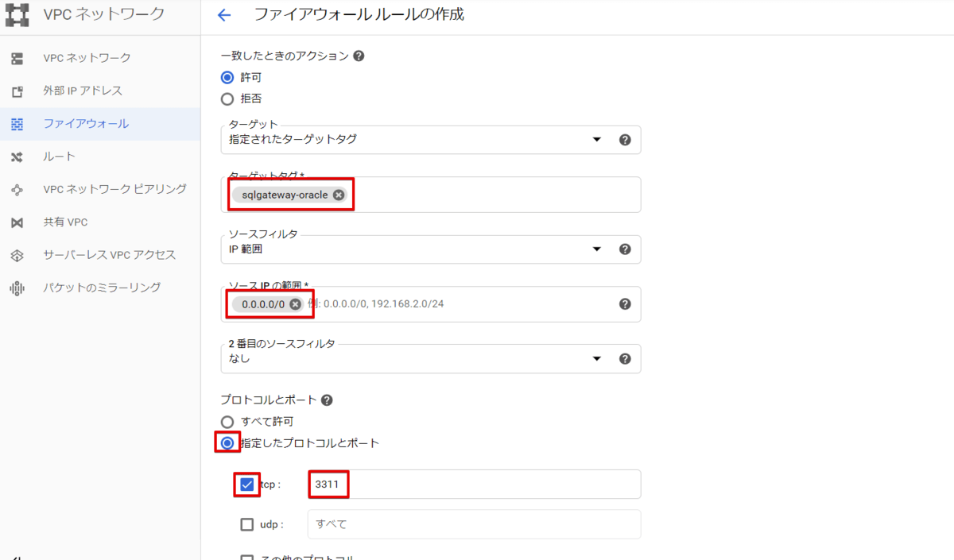Image resolution: width=954 pixels, height=560 pixels.
Task: Click the 外部 IP アドレス sidebar icon
Action: [x=17, y=91]
